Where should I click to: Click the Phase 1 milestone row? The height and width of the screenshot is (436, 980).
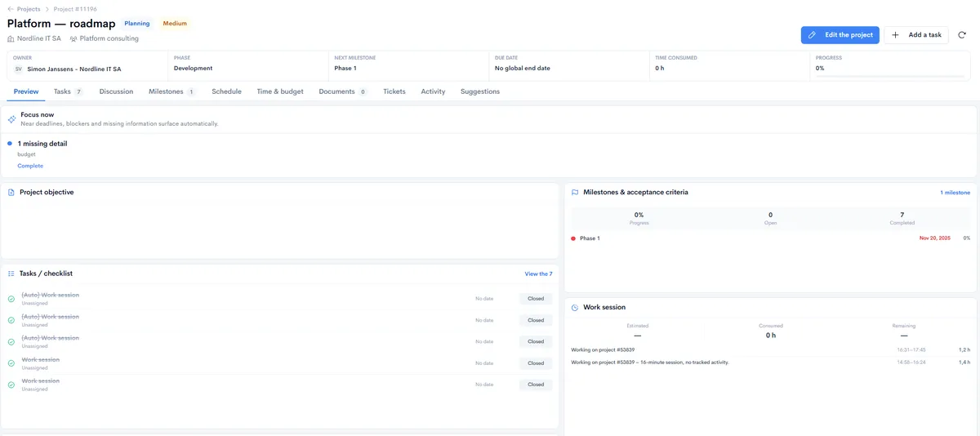pyautogui.click(x=770, y=238)
